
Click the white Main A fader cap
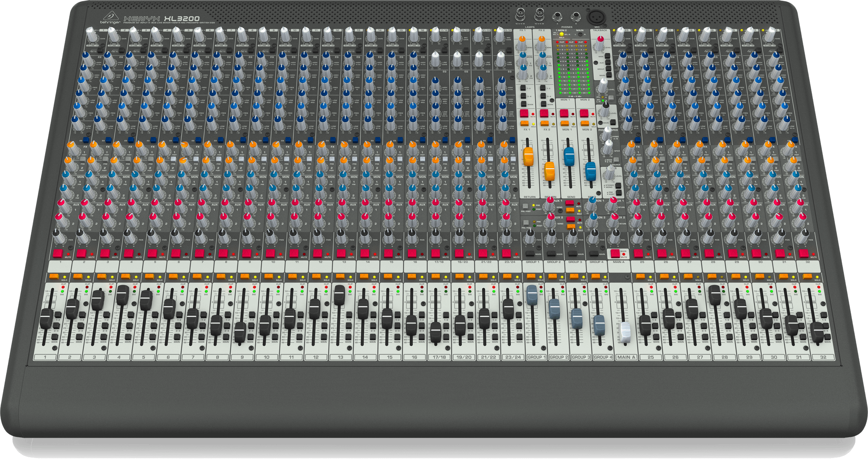[625, 333]
